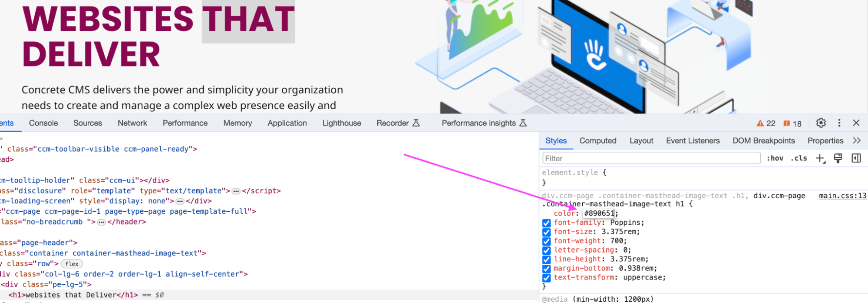Screen dimensions: 868x303
Task: Toggle off the text-transform uppercase checkbox
Action: (546, 278)
